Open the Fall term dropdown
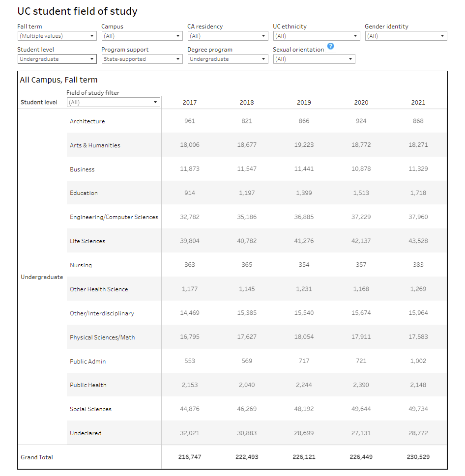The height and width of the screenshot is (476, 465). point(57,36)
